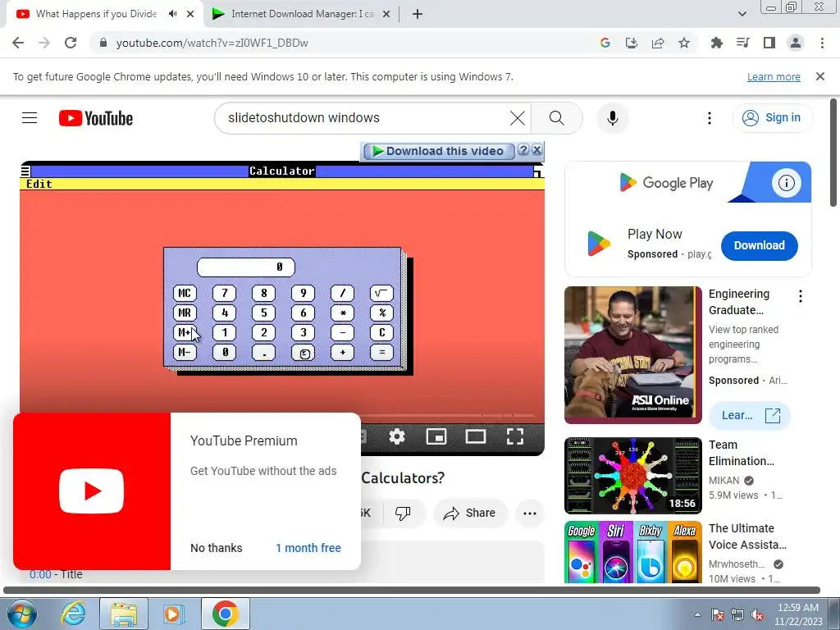Click the Sign in button

[x=772, y=118]
